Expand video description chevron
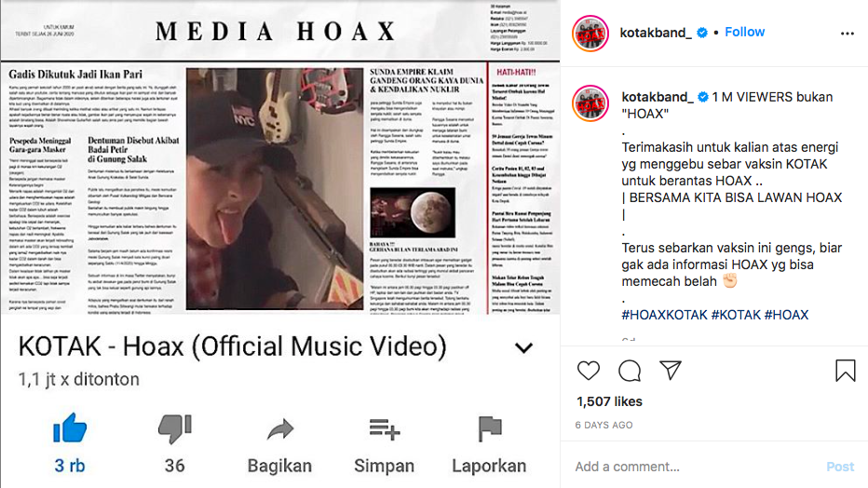 coord(523,347)
